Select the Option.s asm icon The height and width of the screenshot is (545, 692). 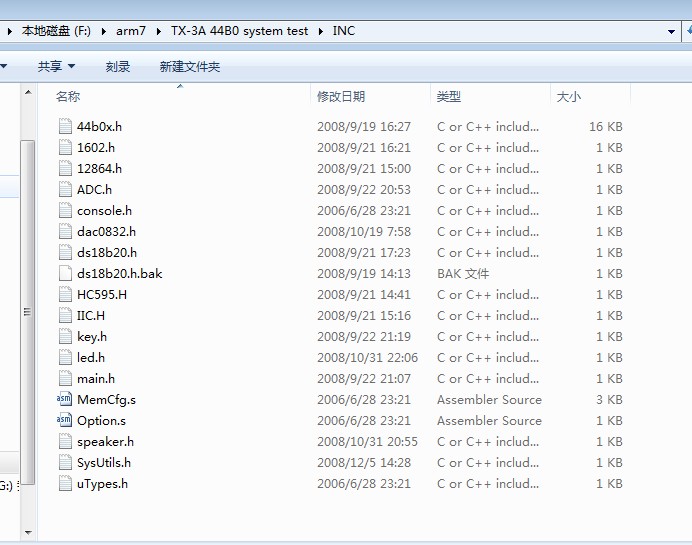(64, 421)
